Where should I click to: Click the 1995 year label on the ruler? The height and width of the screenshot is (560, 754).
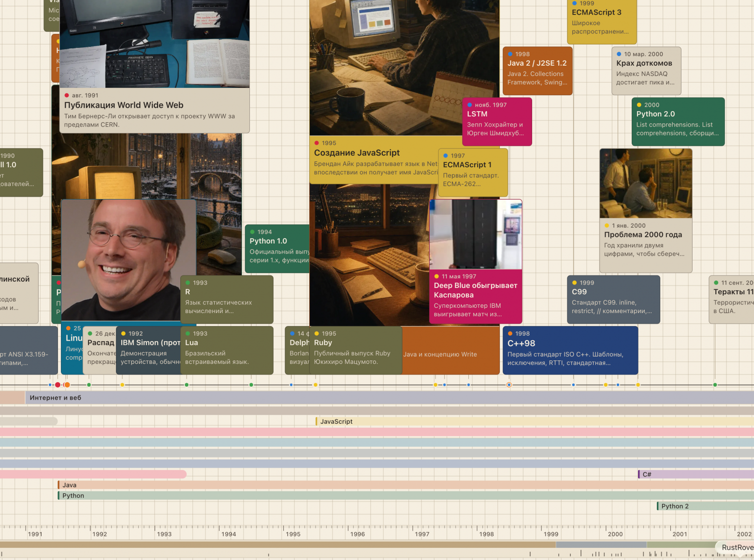[x=293, y=534]
